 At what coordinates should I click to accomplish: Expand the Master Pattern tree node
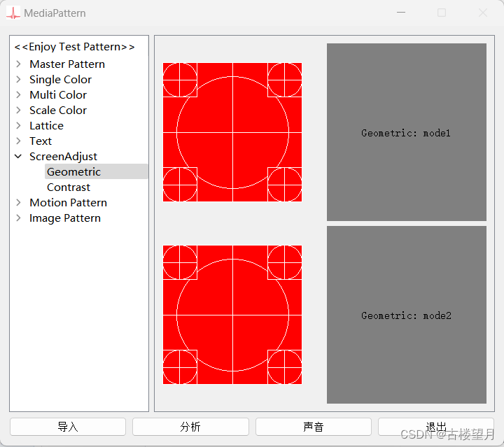[x=19, y=64]
